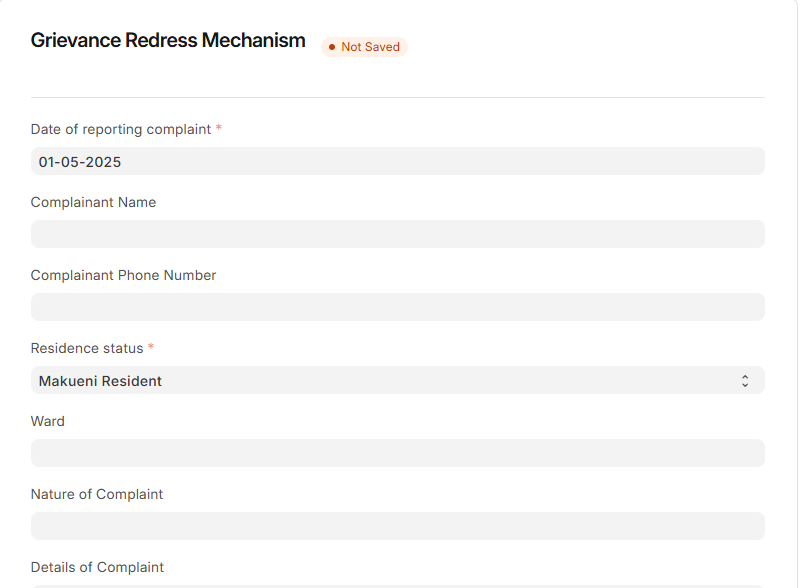Click the Grievance Redress Mechanism title
Screen dimensions: 801x588
click(168, 41)
